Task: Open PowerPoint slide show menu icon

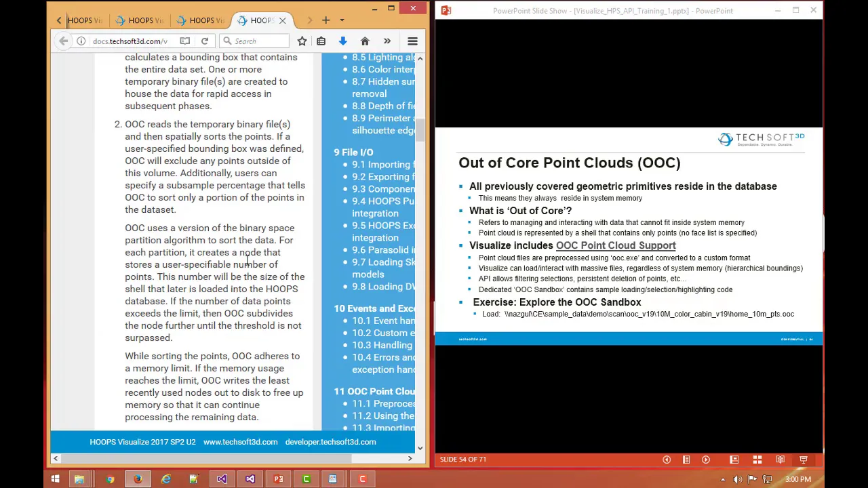Action: [x=686, y=460]
